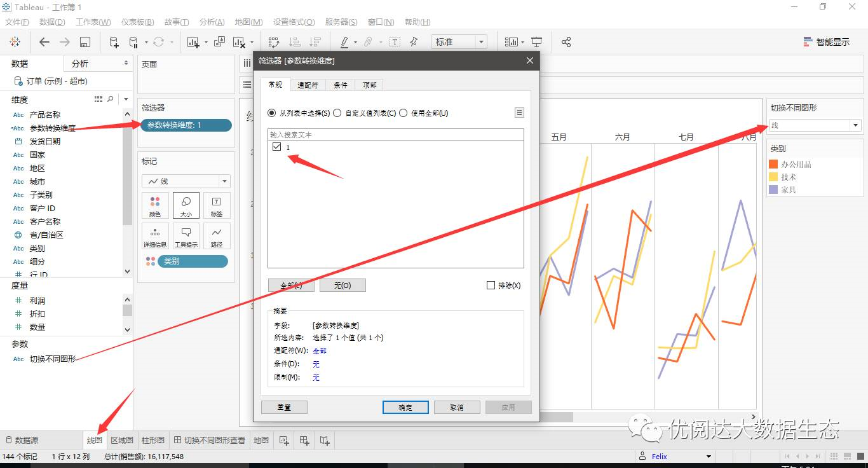
Task: Click the filter dialog list options icon
Action: pos(519,113)
